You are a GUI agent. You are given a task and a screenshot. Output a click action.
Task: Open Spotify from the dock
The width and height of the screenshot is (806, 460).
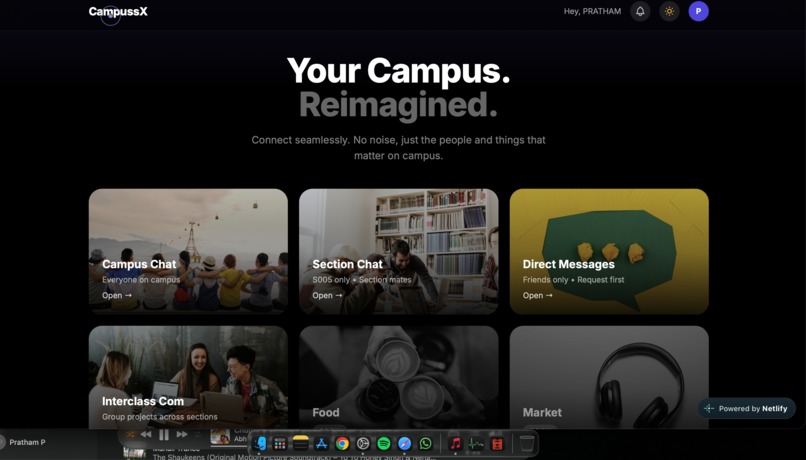(383, 444)
